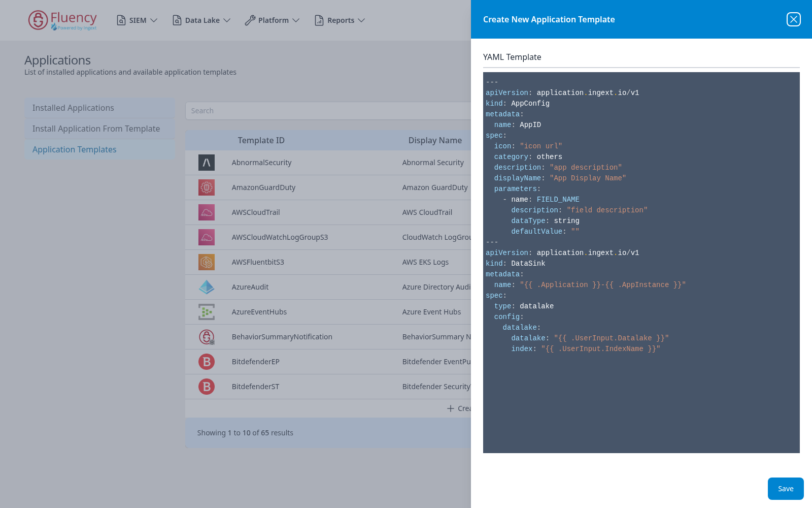This screenshot has height=508, width=812.
Task: Open the Data Lake menu
Action: click(201, 20)
